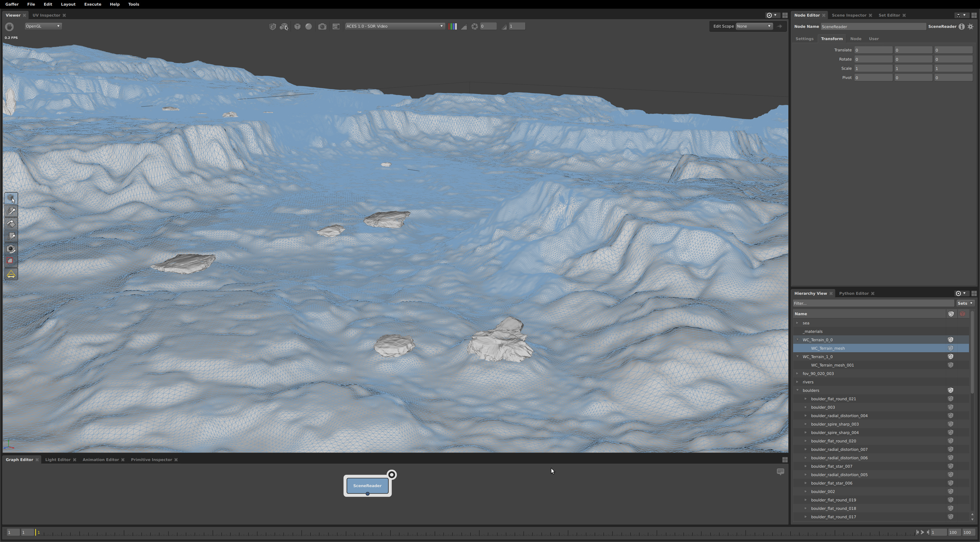Toggle visible set for WC_Terrain_mesh_001 row
Viewport: 980px width, 542px height.
950,365
